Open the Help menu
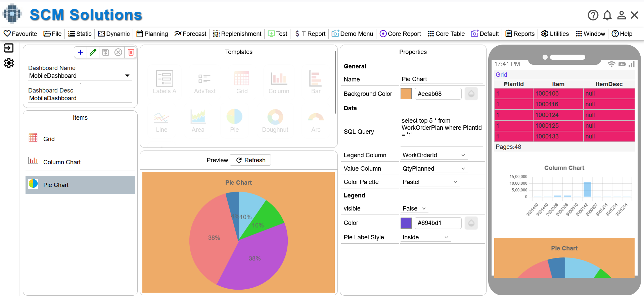This screenshot has width=644, height=296. (622, 34)
